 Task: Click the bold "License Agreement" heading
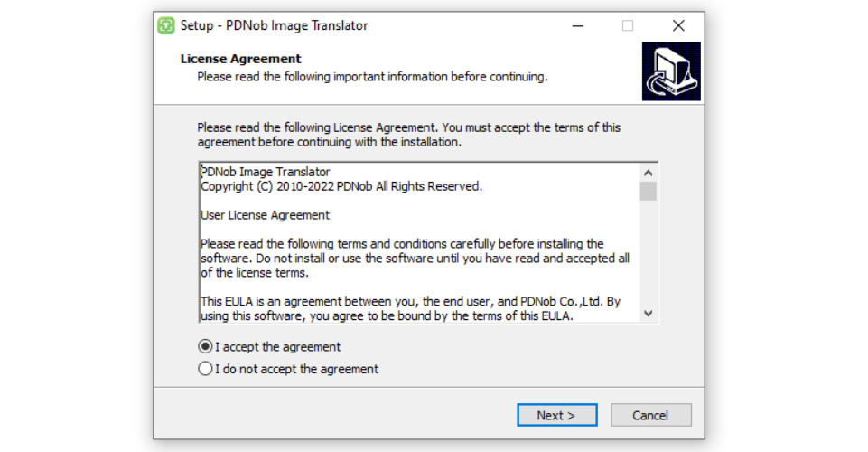(x=240, y=59)
